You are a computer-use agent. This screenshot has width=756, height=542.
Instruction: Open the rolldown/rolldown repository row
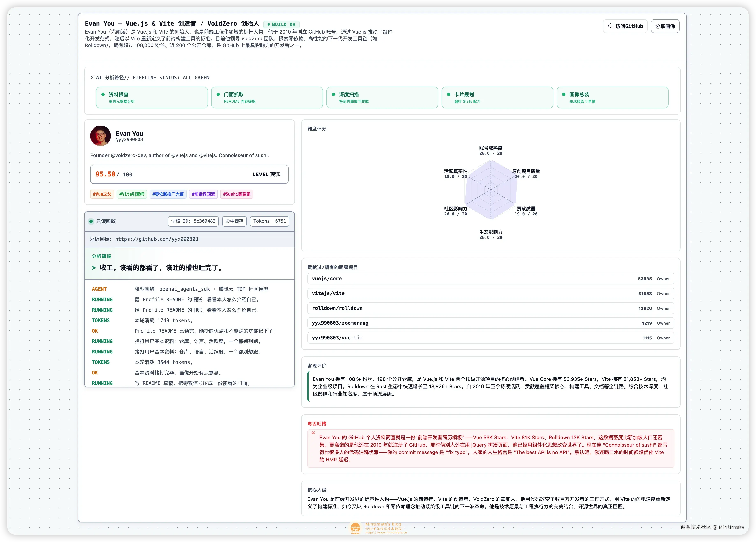coord(491,308)
